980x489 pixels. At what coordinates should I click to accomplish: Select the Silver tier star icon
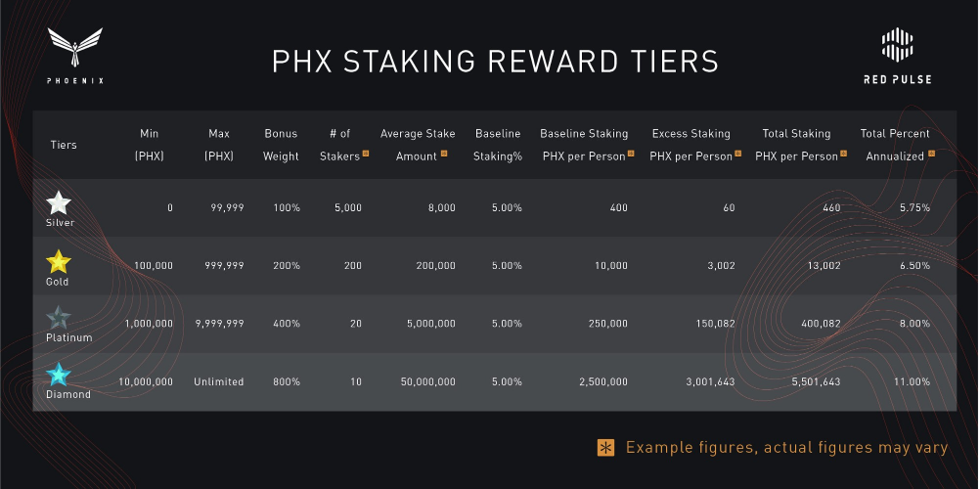click(x=59, y=203)
